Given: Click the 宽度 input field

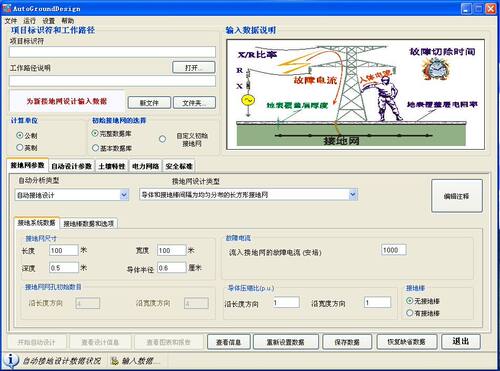Looking at the screenshot, I should [172, 250].
